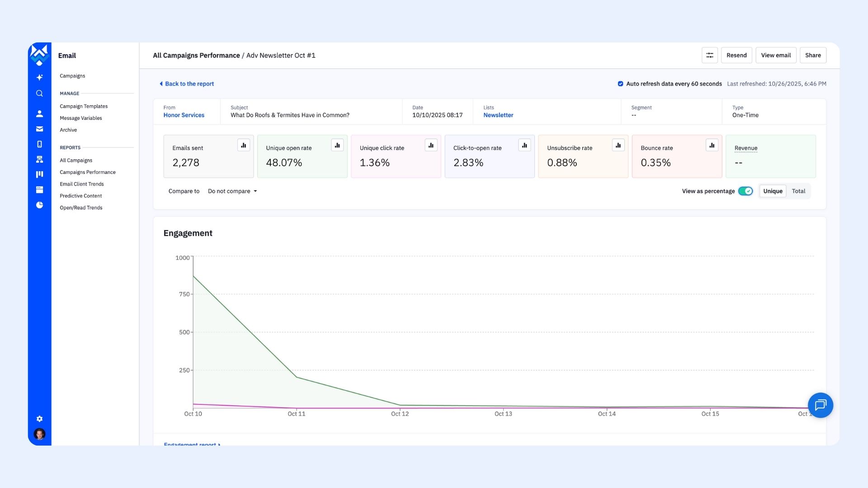Switch metrics to Total
The height and width of the screenshot is (488, 868).
coord(798,191)
